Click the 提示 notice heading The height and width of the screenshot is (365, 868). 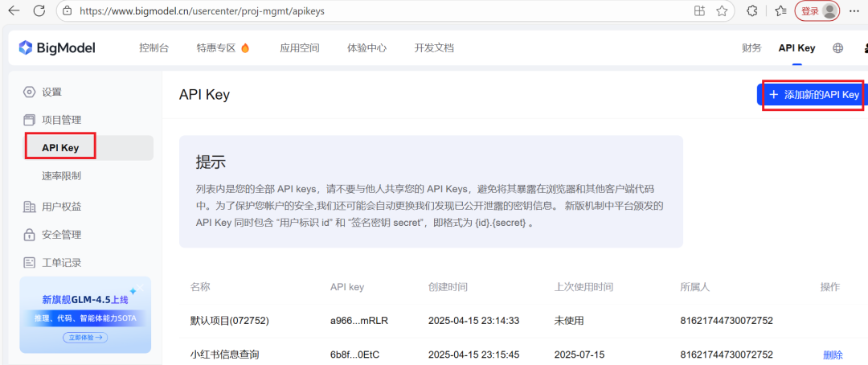(211, 163)
